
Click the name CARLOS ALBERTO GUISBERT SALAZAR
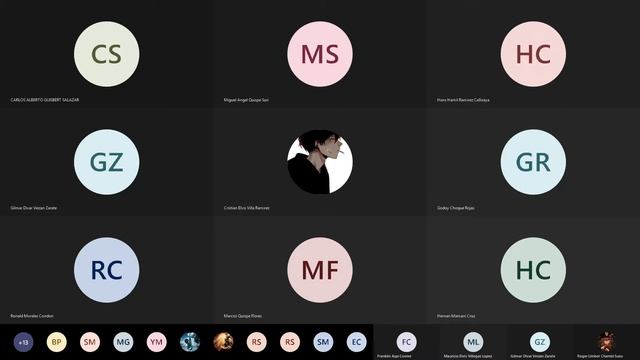(44, 100)
